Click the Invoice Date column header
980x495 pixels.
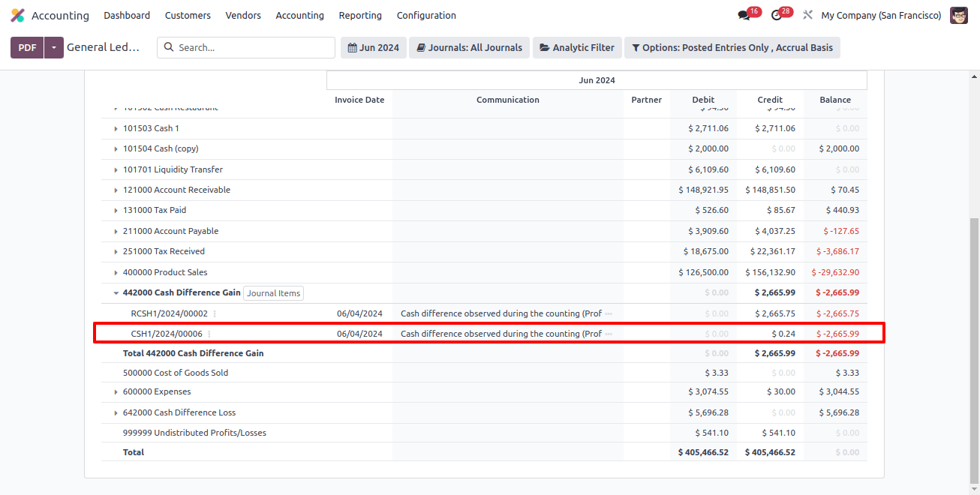359,100
